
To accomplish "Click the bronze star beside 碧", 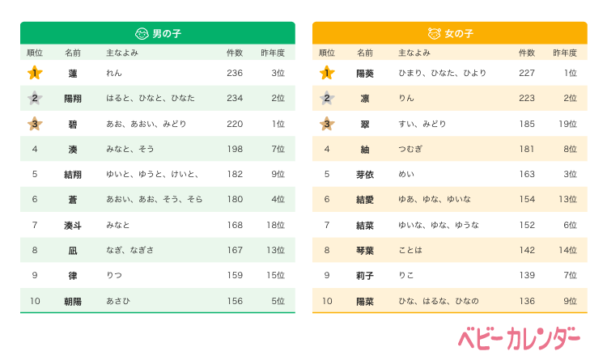I will (34, 124).
